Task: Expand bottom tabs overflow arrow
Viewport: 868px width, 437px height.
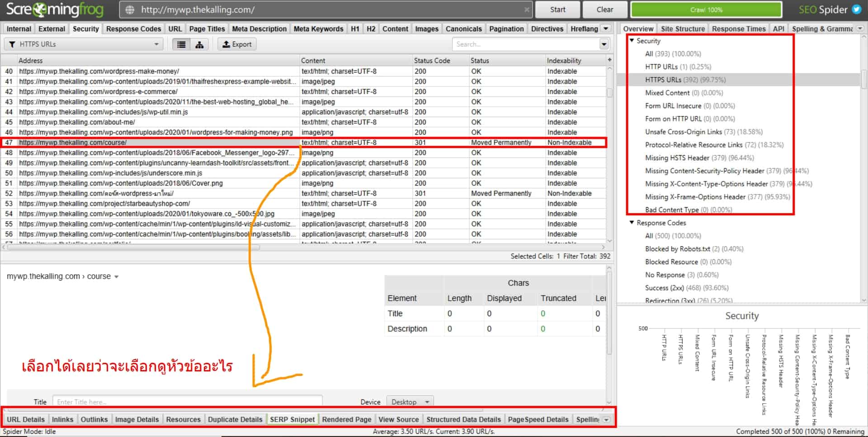Action: 606,420
